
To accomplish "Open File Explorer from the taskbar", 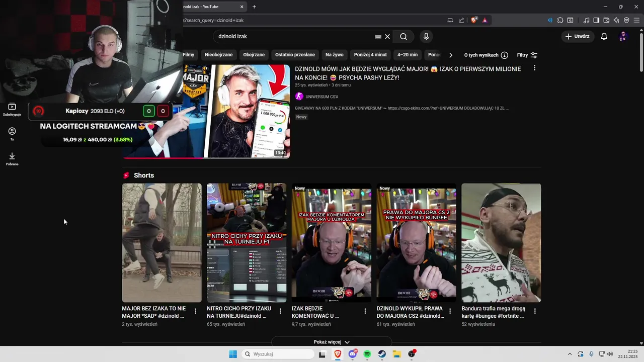I will [x=396, y=354].
